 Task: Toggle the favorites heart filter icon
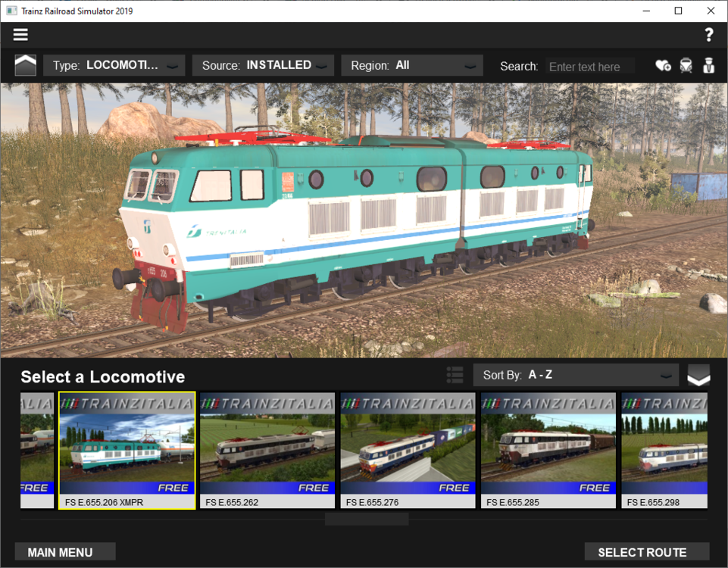pos(663,66)
